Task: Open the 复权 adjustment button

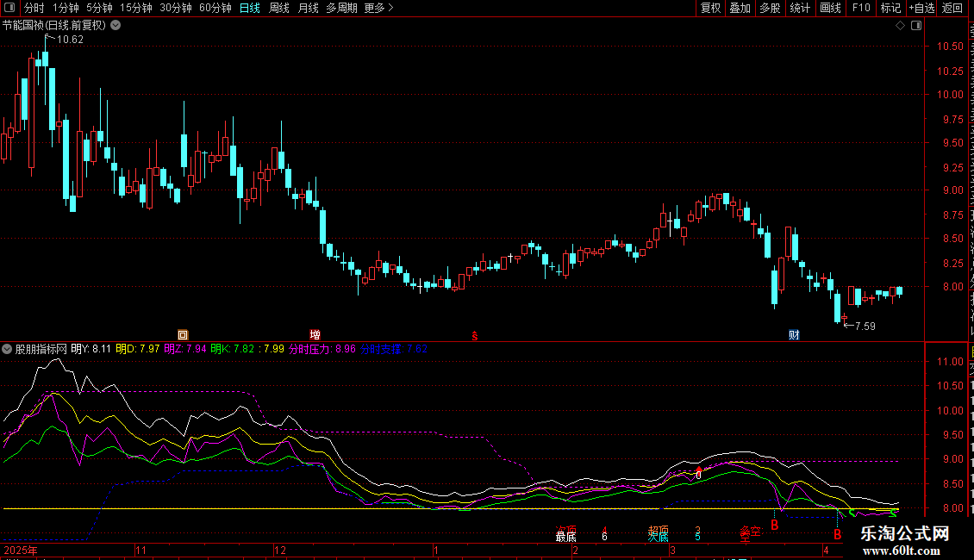Action: (x=710, y=8)
